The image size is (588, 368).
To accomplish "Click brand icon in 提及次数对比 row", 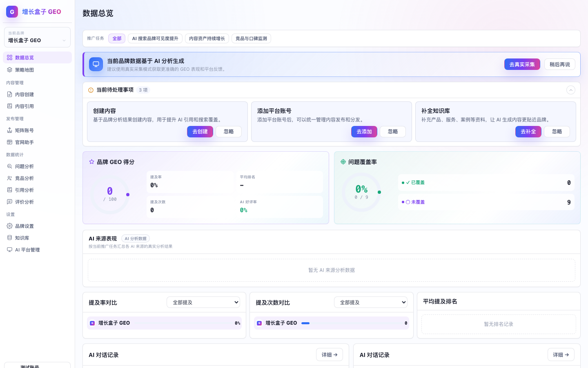I will [x=259, y=323].
